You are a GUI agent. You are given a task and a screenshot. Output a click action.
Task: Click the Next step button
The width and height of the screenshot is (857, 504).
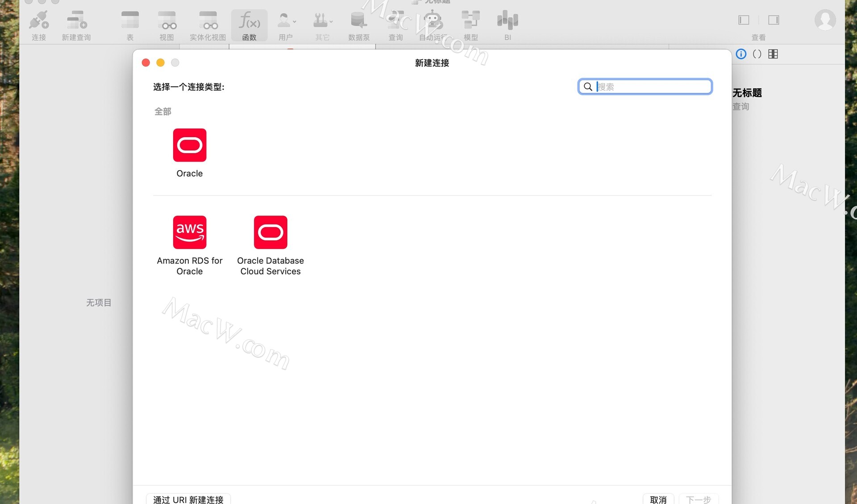(699, 500)
